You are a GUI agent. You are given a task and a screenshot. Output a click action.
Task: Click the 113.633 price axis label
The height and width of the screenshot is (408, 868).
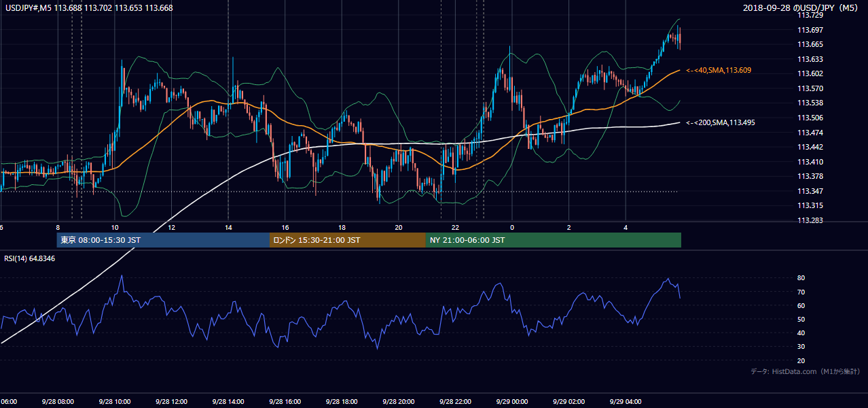811,59
